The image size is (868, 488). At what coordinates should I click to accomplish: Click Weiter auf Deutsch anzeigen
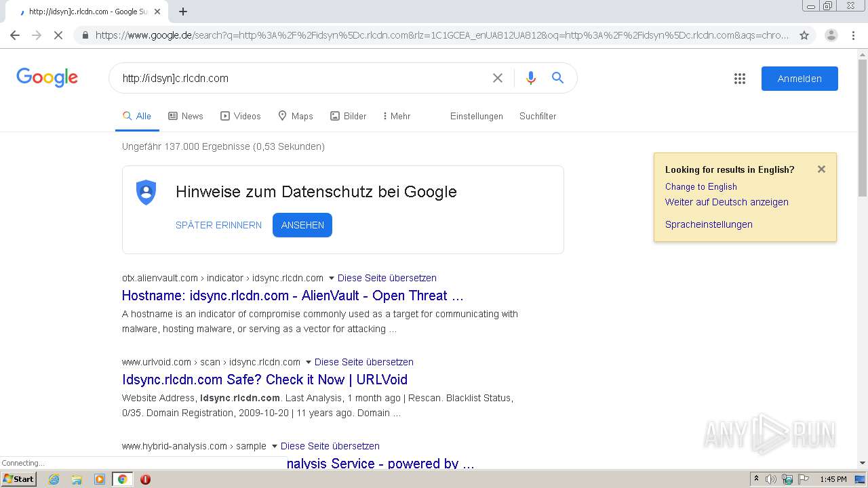click(727, 202)
